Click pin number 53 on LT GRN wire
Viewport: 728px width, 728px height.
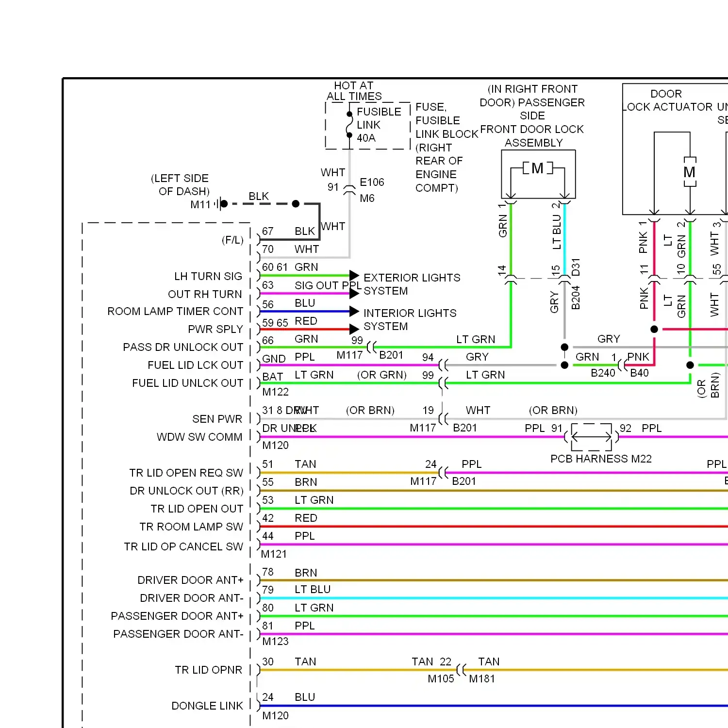pos(268,500)
